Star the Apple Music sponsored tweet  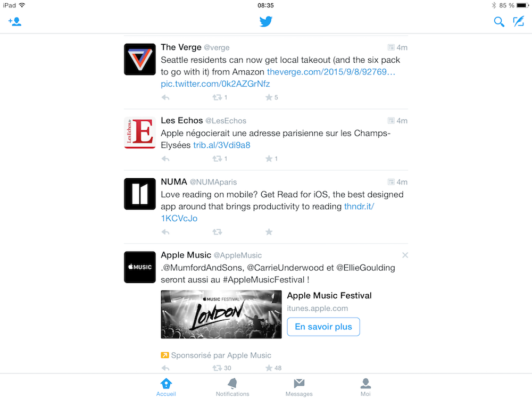269,368
